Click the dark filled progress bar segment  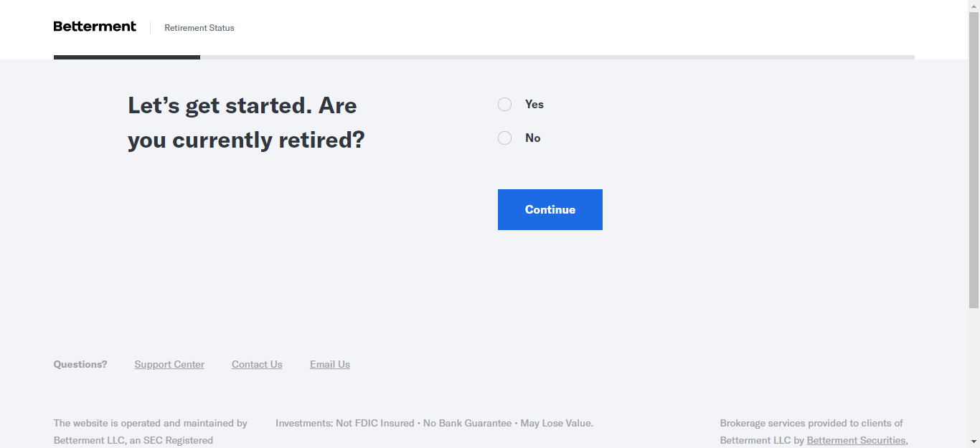point(126,57)
